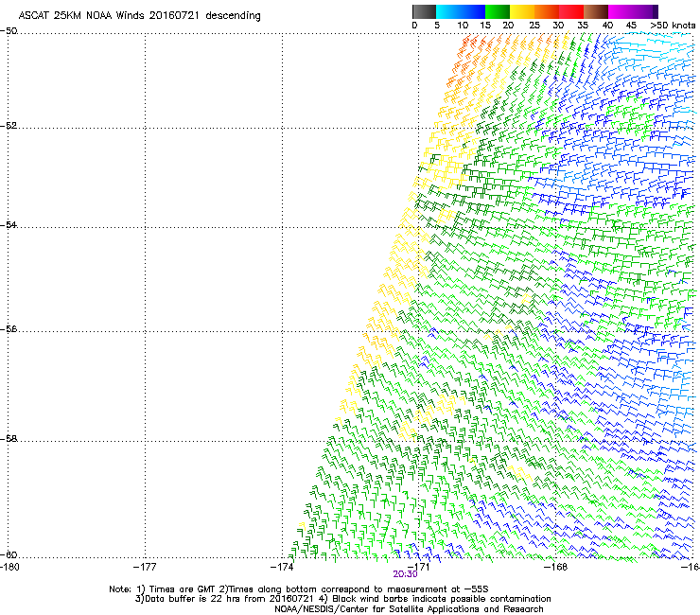Click the gray 0-5 knots legend swatch
The image size is (700, 615).
pyautogui.click(x=424, y=11)
